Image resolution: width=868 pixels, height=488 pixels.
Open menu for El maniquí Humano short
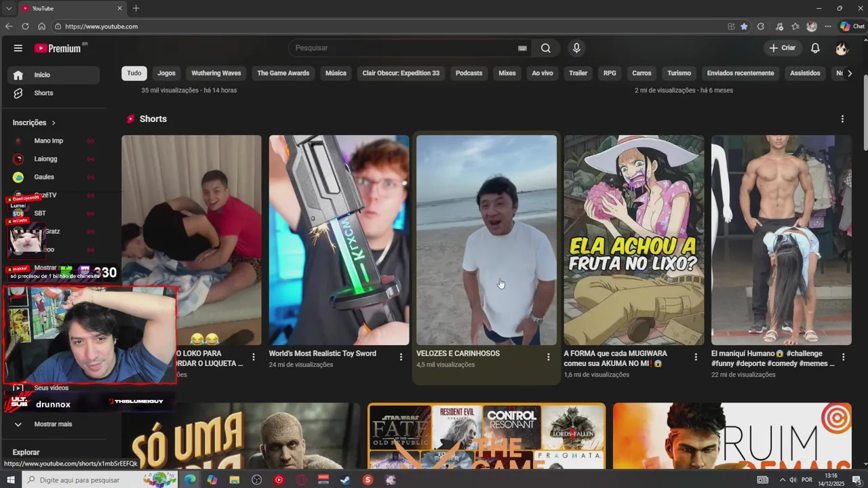click(844, 357)
